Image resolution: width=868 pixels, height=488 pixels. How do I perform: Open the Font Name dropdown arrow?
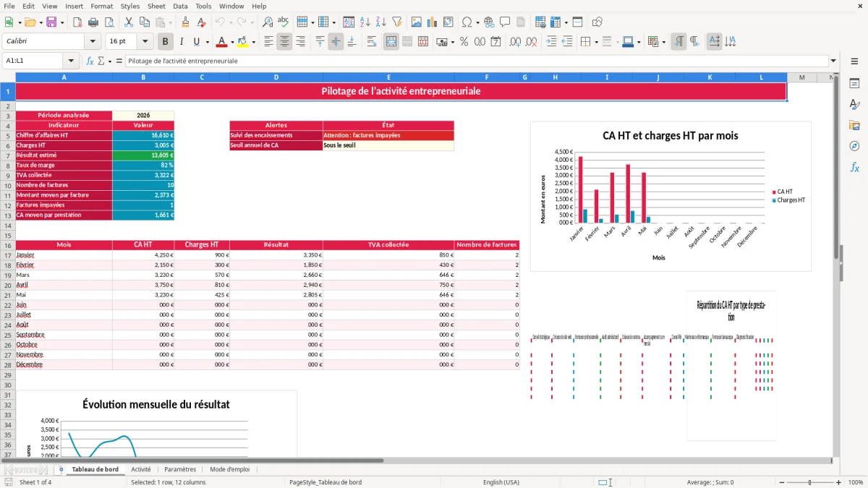[93, 42]
